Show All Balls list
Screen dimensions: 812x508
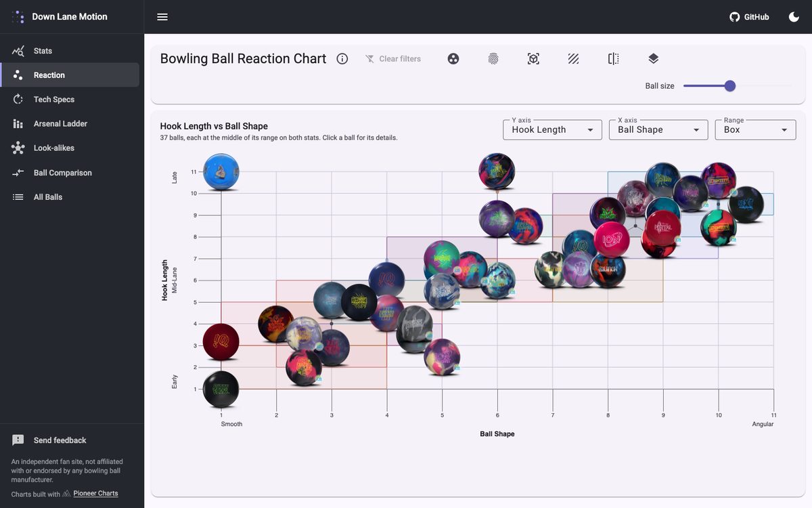(70, 197)
